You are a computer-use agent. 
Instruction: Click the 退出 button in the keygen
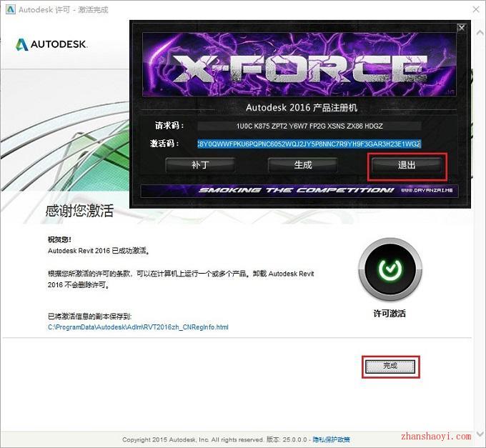point(407,165)
